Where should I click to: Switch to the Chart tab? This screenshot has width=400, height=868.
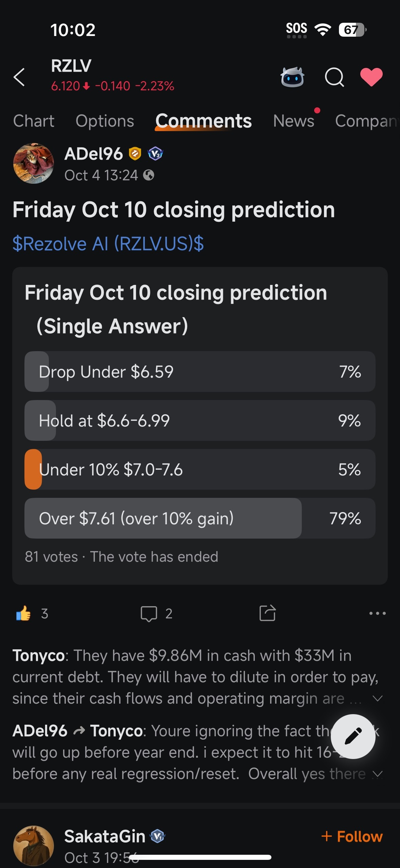pos(34,121)
